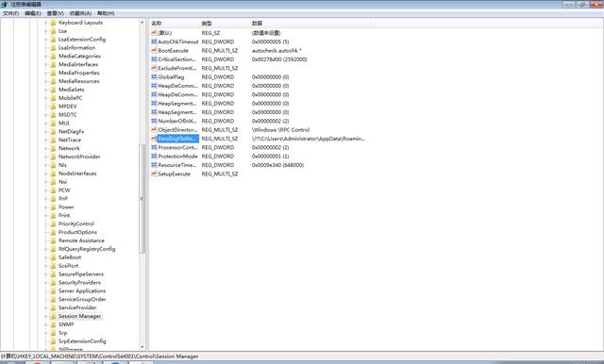Click the status bar registry path

100,356
